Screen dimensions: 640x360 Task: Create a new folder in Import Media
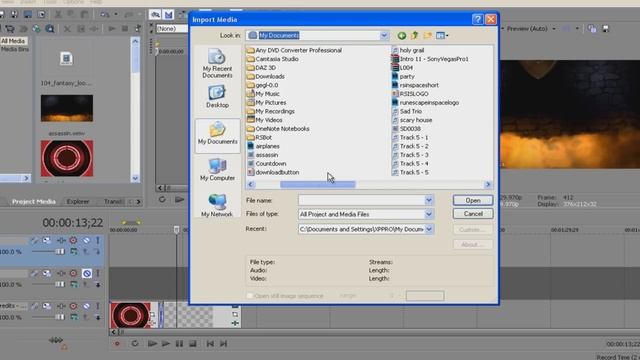427,36
